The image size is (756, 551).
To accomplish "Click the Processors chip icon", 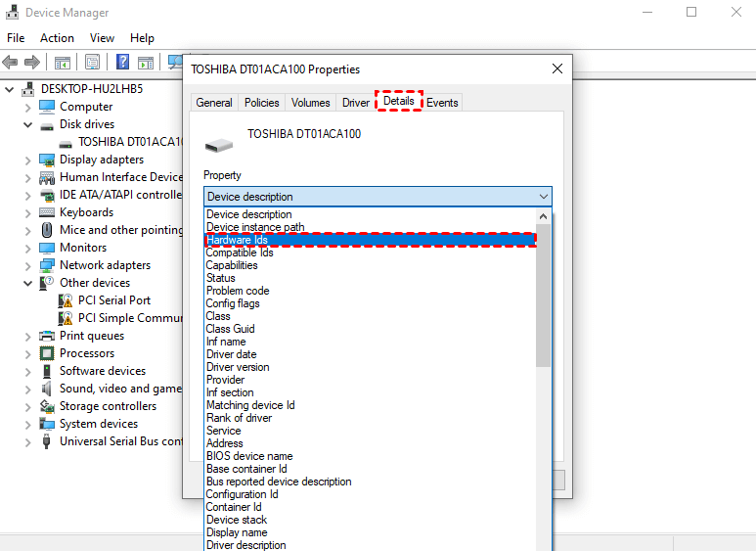I will (47, 353).
